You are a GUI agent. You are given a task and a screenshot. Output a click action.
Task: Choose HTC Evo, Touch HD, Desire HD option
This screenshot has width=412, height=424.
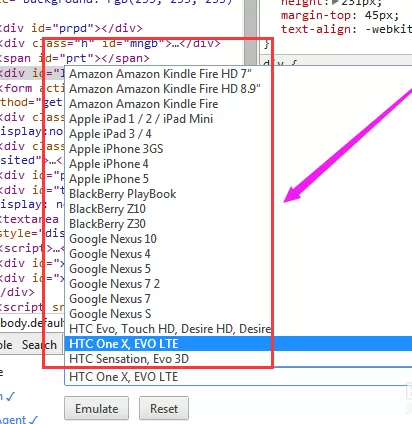[238, 329]
